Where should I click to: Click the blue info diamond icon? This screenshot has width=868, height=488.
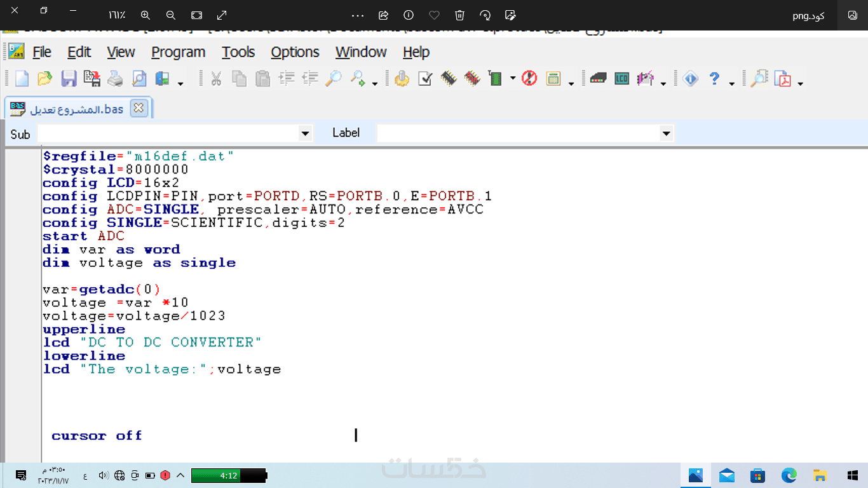(691, 79)
